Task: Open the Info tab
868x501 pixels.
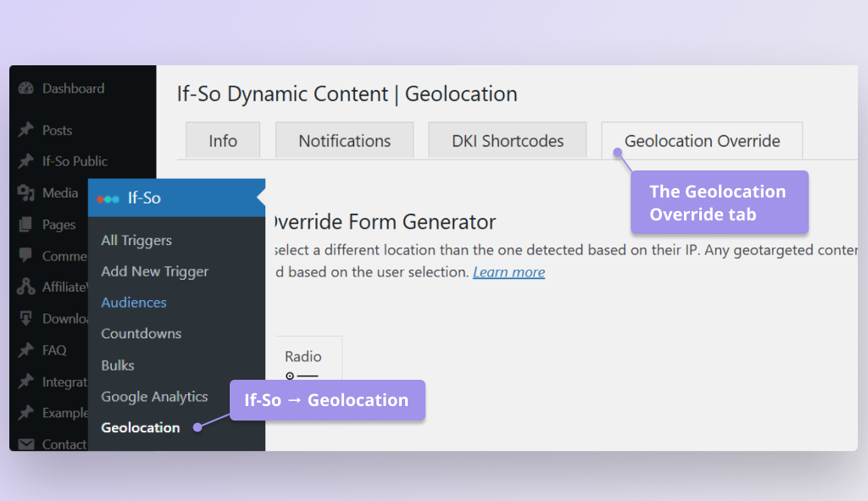Action: [x=223, y=140]
